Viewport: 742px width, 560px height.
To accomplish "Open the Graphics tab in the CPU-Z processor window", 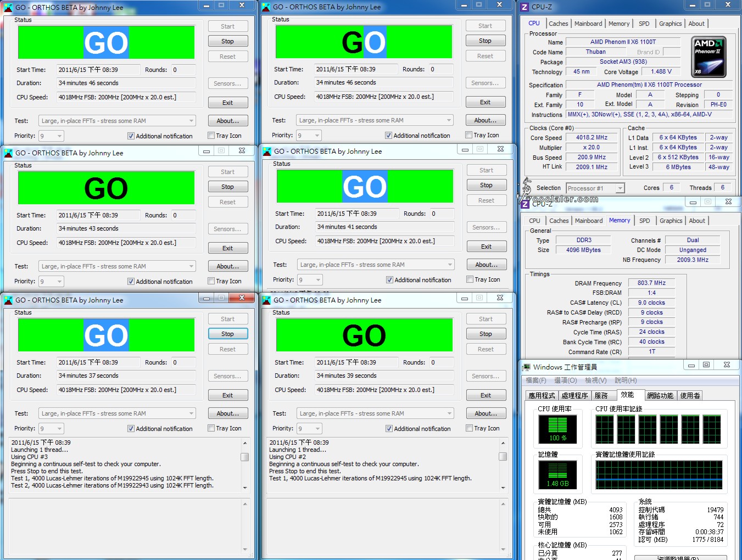I will point(671,24).
